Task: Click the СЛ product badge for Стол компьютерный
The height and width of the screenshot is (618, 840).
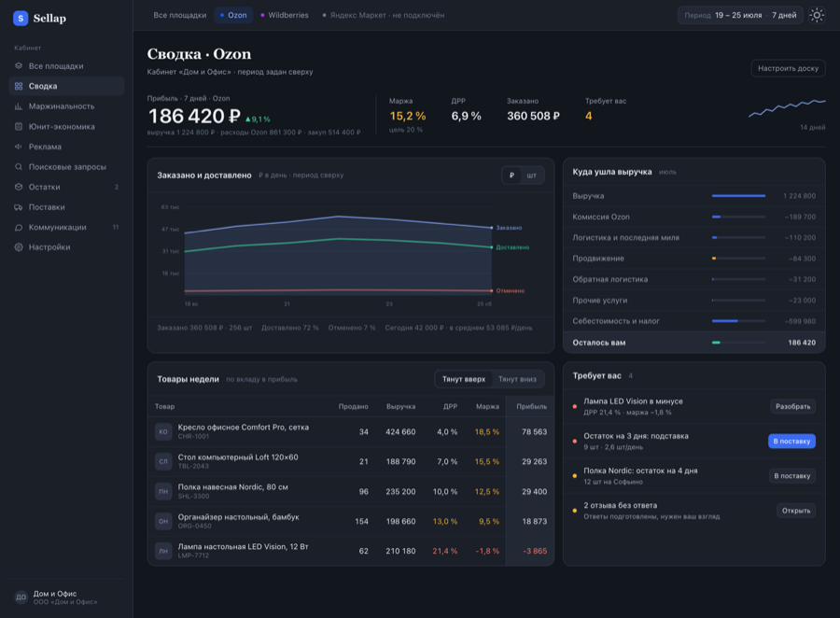Action: [x=163, y=461]
